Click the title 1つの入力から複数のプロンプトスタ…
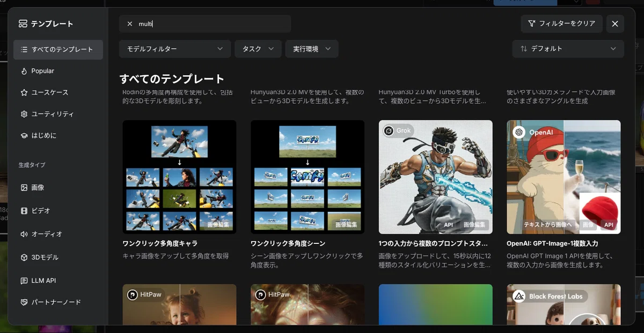This screenshot has height=333, width=644. click(434, 244)
